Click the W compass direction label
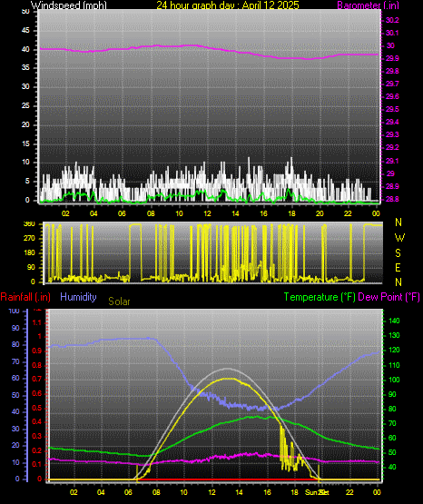The height and width of the screenshot is (504, 423). pyautogui.click(x=399, y=238)
